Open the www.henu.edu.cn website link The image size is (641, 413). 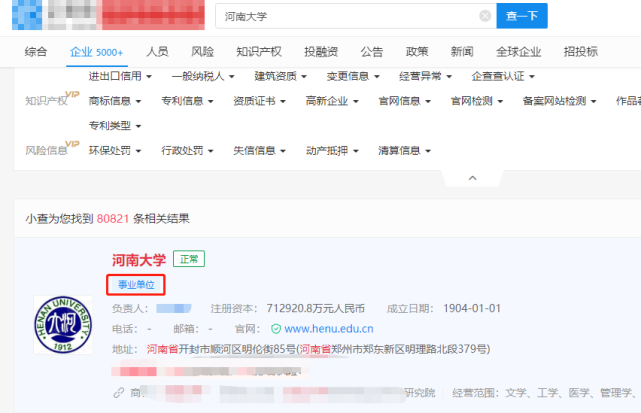coord(329,329)
